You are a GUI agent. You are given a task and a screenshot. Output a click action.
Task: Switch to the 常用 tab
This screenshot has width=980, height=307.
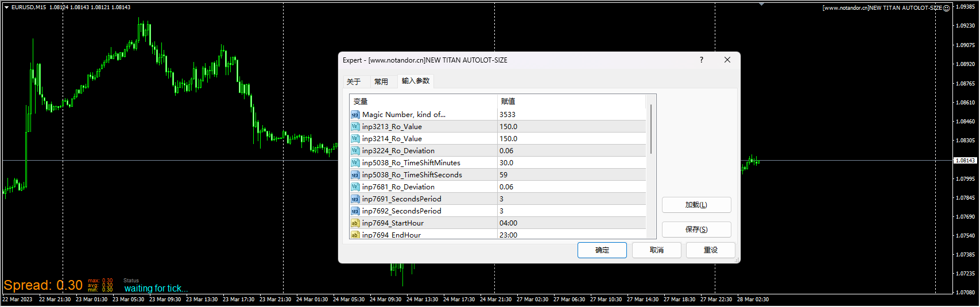point(381,81)
